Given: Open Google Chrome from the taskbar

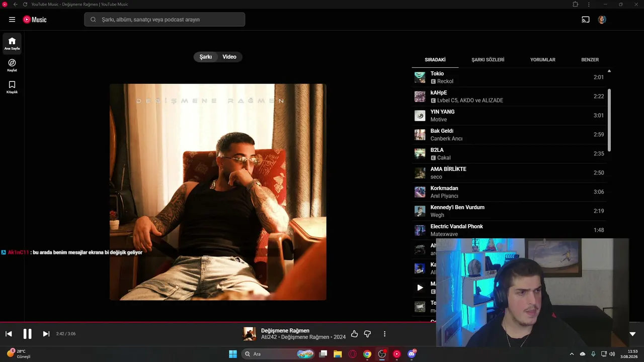Looking at the screenshot, I should click(x=367, y=354).
